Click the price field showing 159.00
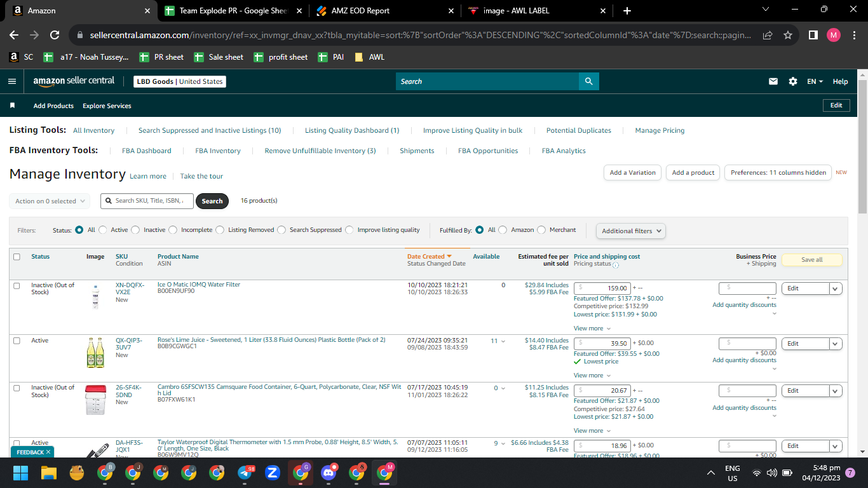Screen dimensions: 868x488 [x=602, y=288]
